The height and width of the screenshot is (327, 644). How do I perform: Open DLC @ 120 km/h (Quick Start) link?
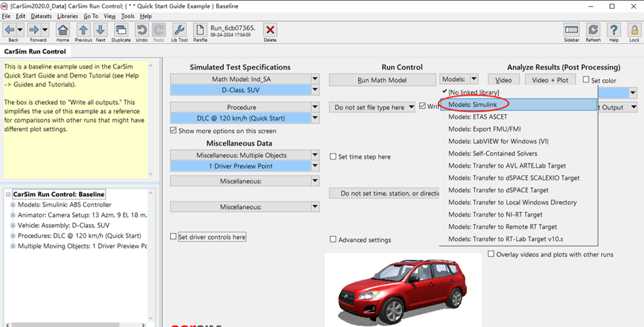[241, 118]
